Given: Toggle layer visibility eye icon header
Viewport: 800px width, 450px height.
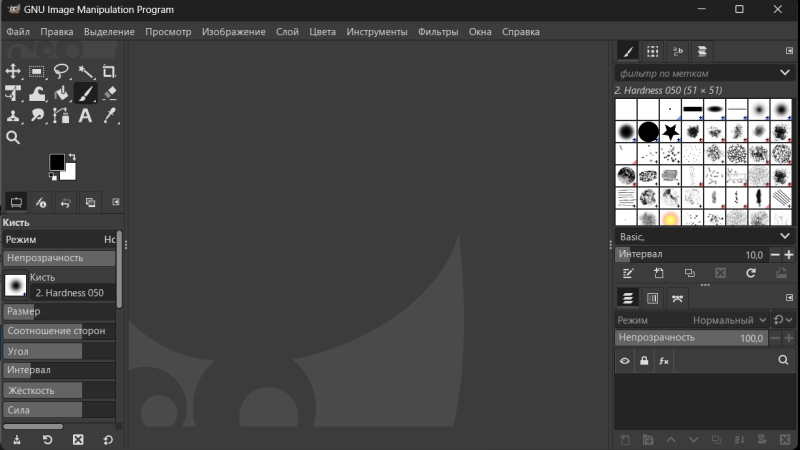Looking at the screenshot, I should click(x=624, y=361).
